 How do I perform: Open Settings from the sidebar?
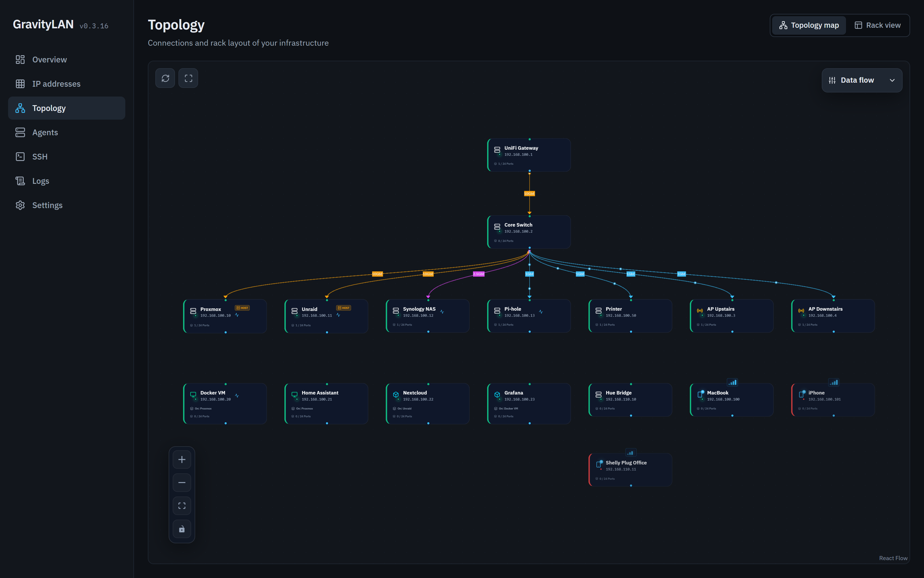[66, 205]
